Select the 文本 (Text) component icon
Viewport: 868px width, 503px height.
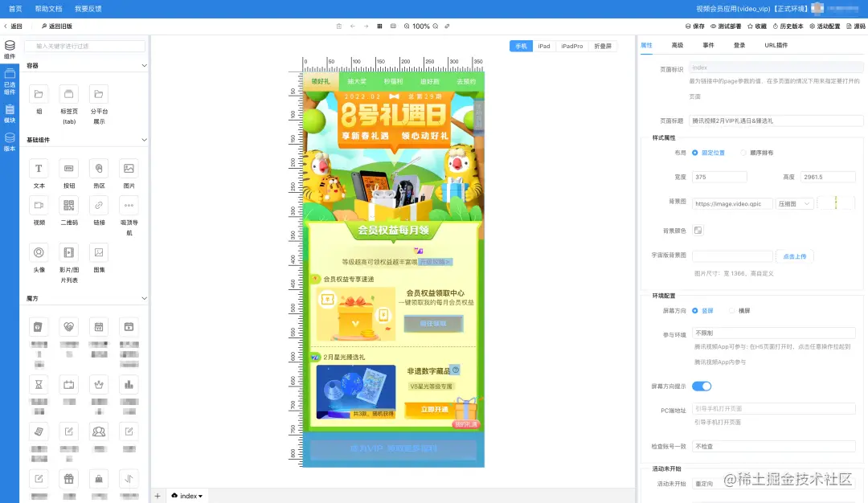coord(39,168)
